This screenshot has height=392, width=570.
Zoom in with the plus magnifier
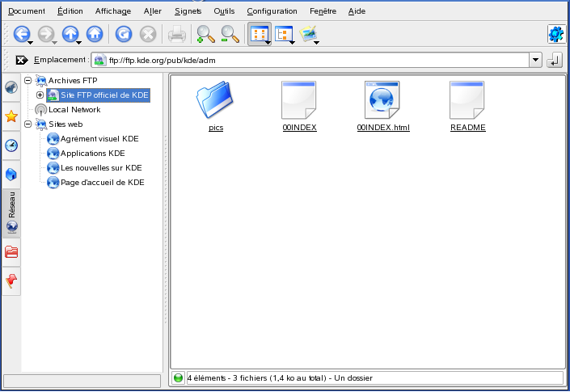205,34
